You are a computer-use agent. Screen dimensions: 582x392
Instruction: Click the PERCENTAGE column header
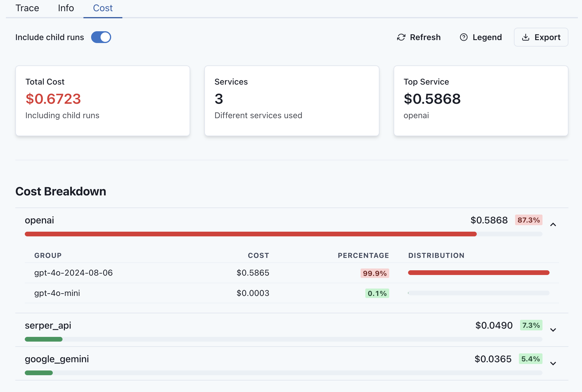click(363, 256)
